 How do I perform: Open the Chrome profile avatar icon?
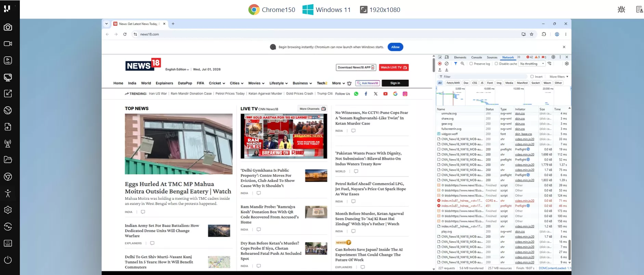[x=557, y=34]
